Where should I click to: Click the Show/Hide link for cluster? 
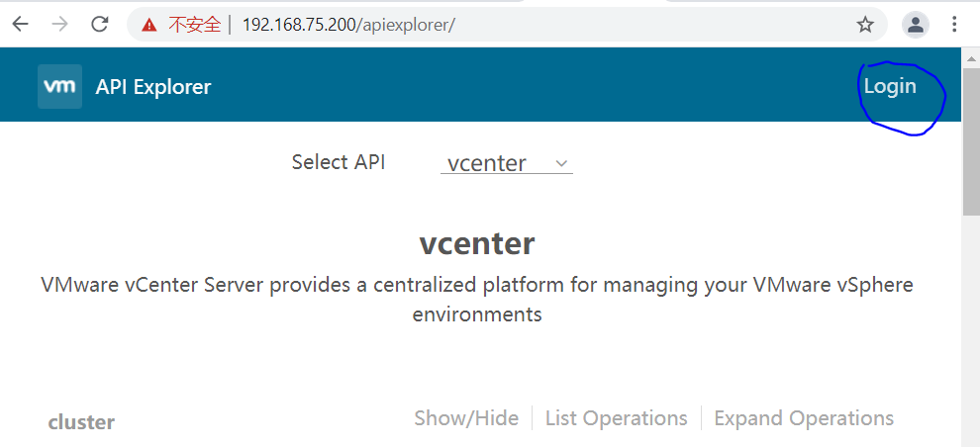[466, 417]
